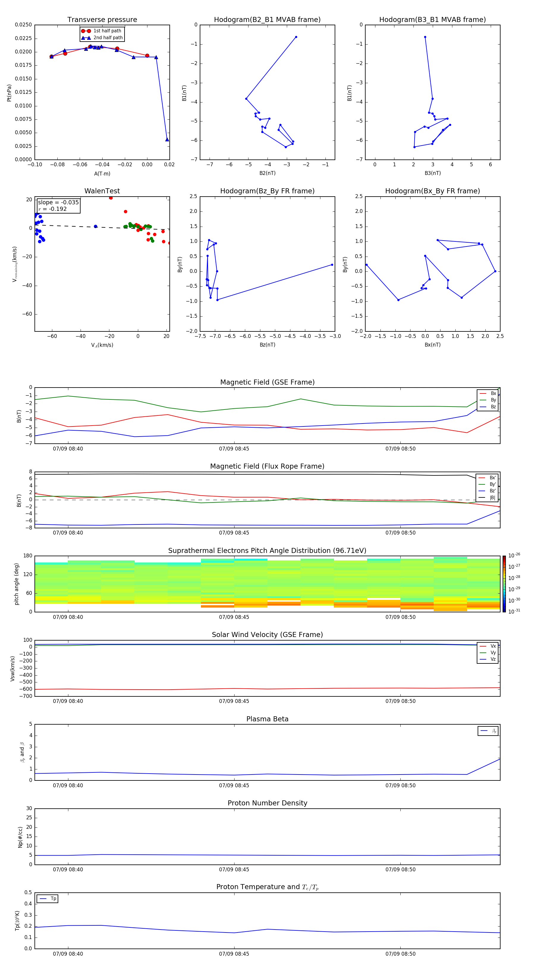Click the Bz legend entry in GSE field plot
Screen dimensions: 535x980
[x=488, y=407]
